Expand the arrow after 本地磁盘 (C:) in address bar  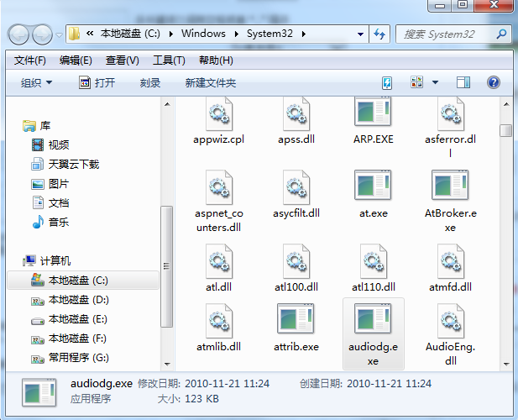(170, 34)
